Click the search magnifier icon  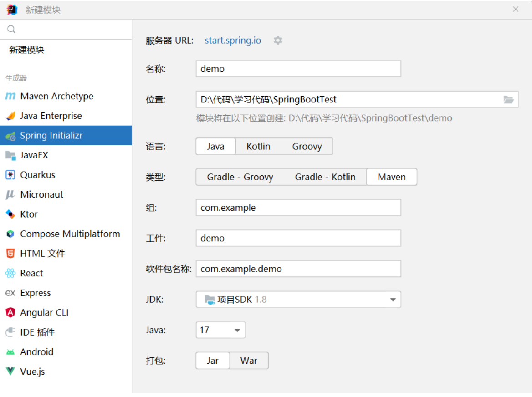[x=11, y=30]
